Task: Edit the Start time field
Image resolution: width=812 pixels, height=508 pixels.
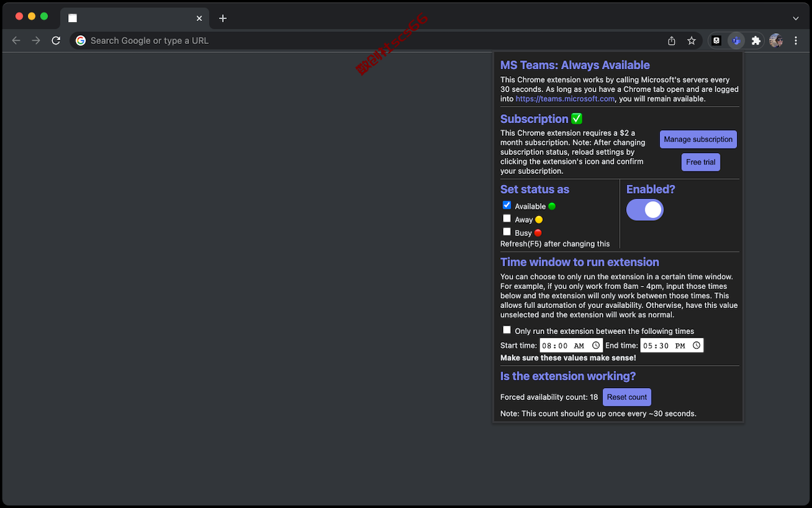Action: [x=572, y=345]
